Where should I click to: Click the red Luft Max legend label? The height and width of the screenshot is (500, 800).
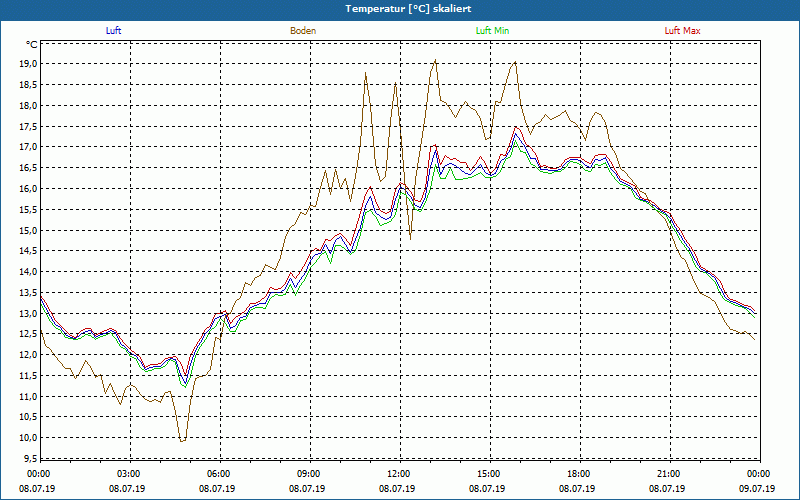[x=682, y=31]
